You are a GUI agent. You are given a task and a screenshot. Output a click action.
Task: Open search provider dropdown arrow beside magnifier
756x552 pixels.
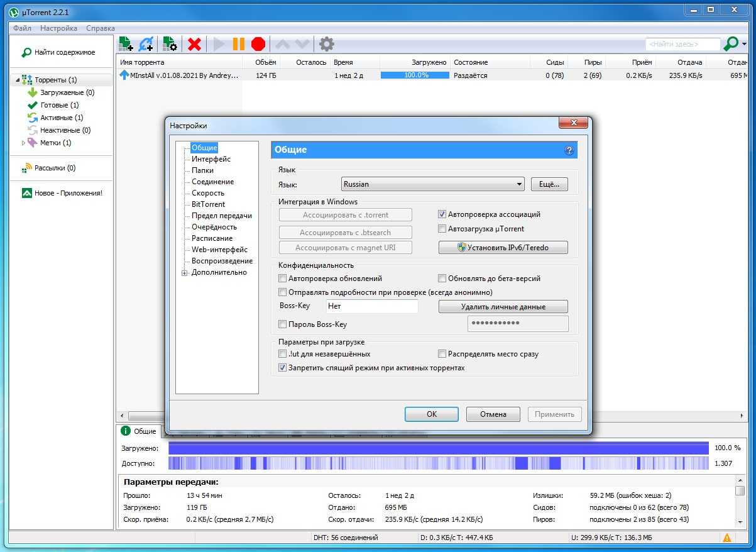tap(744, 44)
